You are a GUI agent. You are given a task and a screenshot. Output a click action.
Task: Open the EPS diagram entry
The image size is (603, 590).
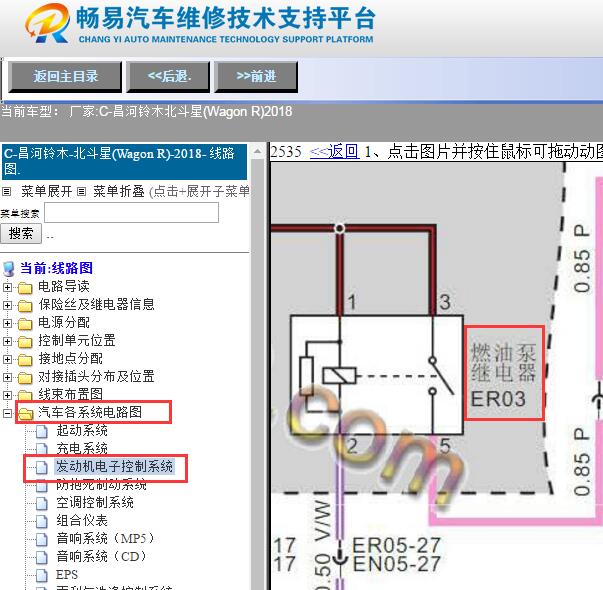[x=67, y=575]
